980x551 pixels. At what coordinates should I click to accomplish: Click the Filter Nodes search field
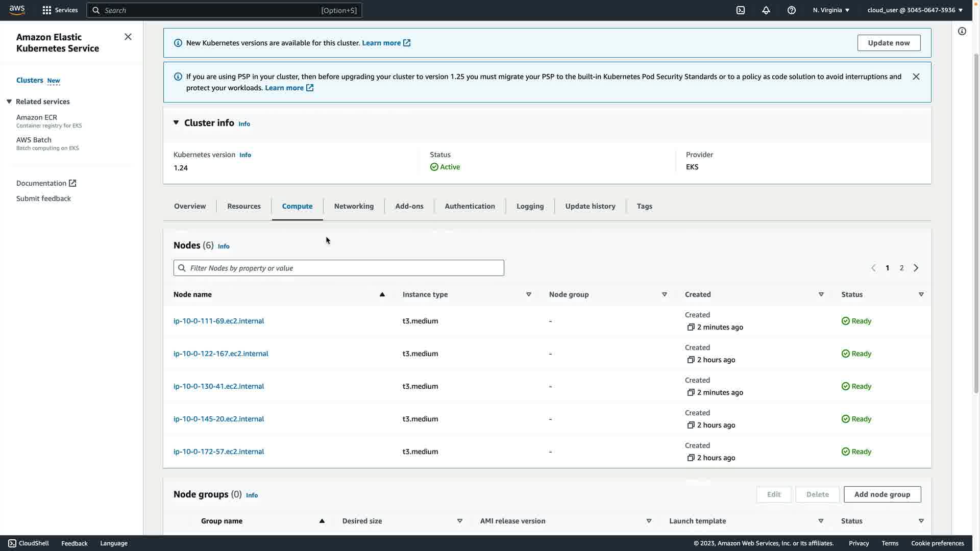tap(338, 268)
